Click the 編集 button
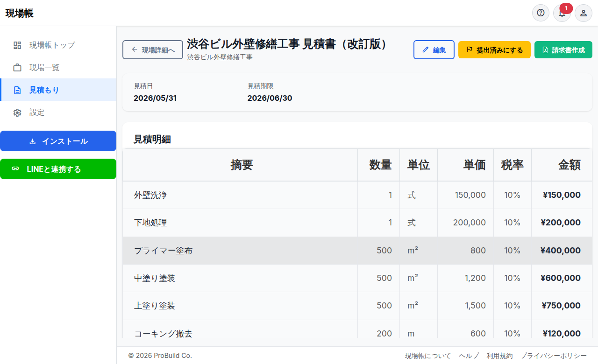598x364 pixels. 434,50
